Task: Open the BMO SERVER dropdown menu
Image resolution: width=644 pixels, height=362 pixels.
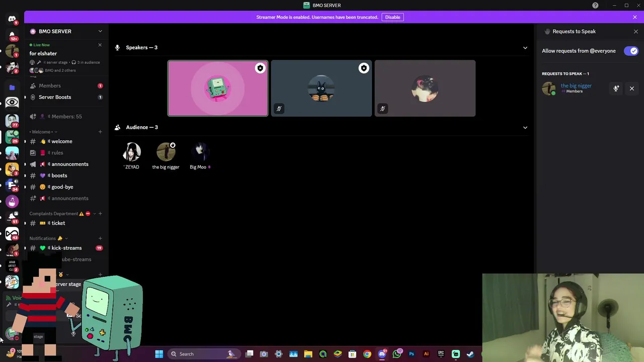Action: (x=100, y=31)
